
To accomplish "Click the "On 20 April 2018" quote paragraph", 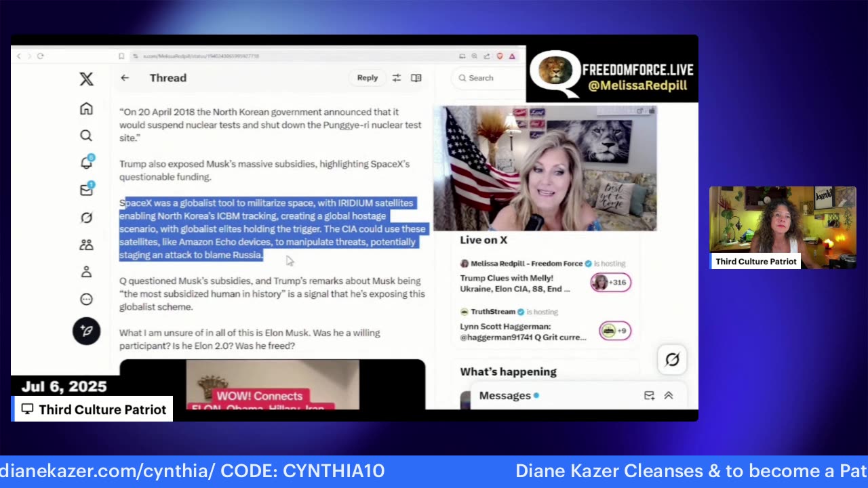I will (x=271, y=125).
